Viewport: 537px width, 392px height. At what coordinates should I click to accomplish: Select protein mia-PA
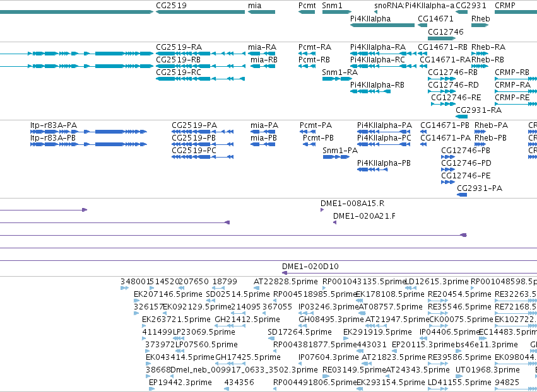[263, 132]
